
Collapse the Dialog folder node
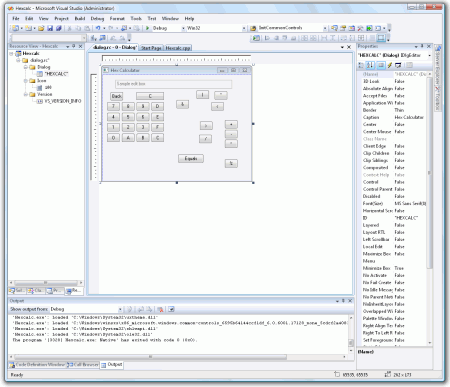pyautogui.click(x=26, y=67)
